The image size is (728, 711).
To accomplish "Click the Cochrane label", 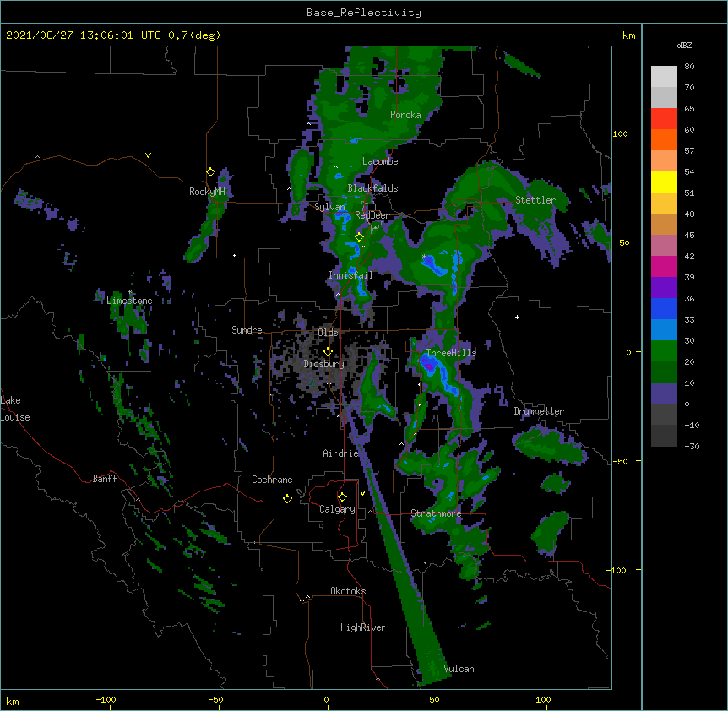I will click(x=272, y=480).
